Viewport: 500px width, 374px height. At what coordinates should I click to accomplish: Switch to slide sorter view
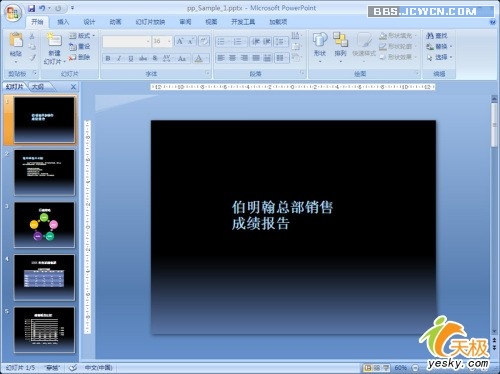377,368
